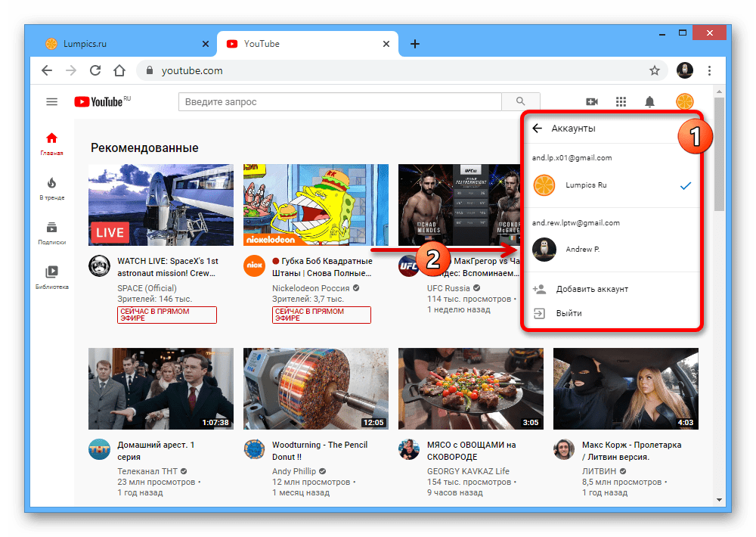The width and height of the screenshot is (756, 537).
Task: Click the search magnifier button
Action: 520,102
